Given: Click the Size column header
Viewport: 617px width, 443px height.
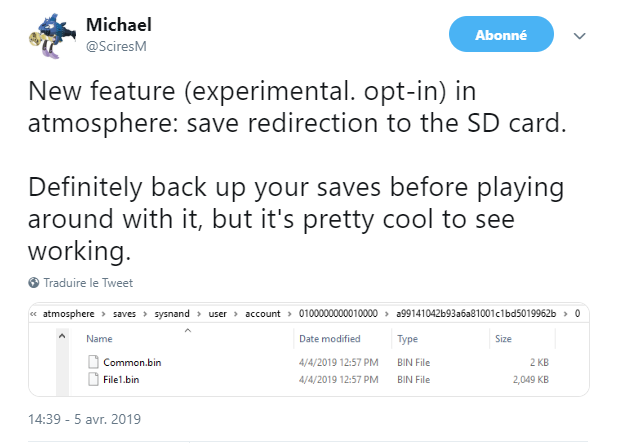Looking at the screenshot, I should 503,338.
